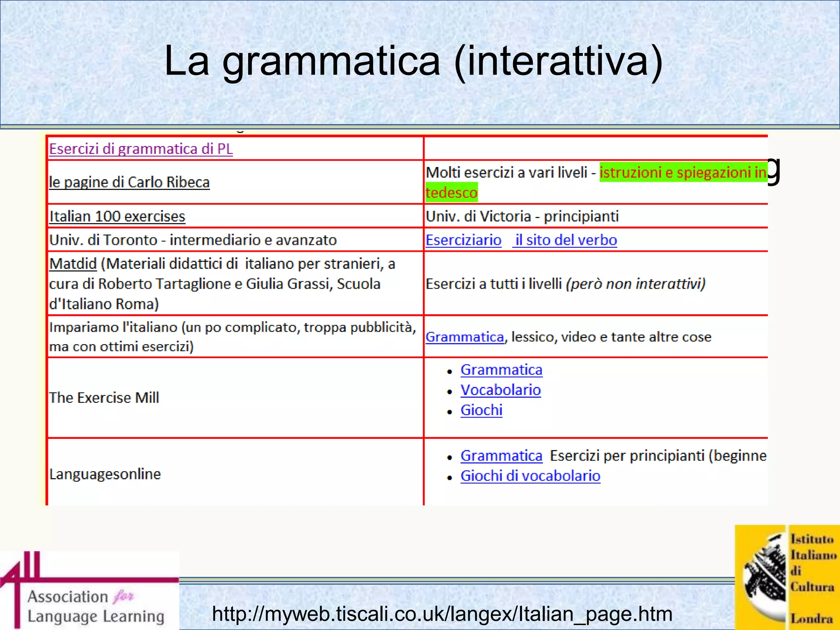
Task: Open Exercise Mill Grammatica bullet link
Action: tap(501, 370)
